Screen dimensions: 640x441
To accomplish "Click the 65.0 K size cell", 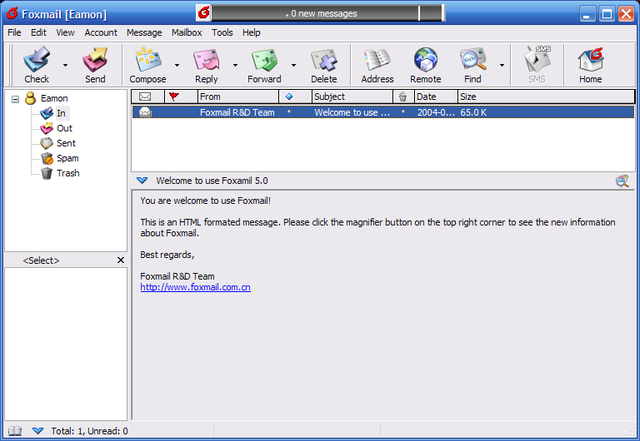I will pyautogui.click(x=473, y=112).
